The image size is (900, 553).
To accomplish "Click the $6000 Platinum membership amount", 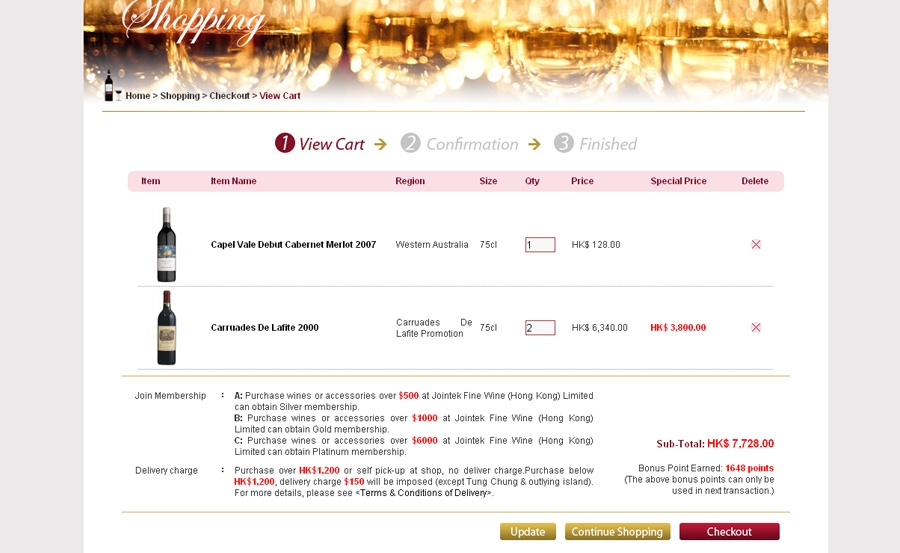I will (x=425, y=440).
